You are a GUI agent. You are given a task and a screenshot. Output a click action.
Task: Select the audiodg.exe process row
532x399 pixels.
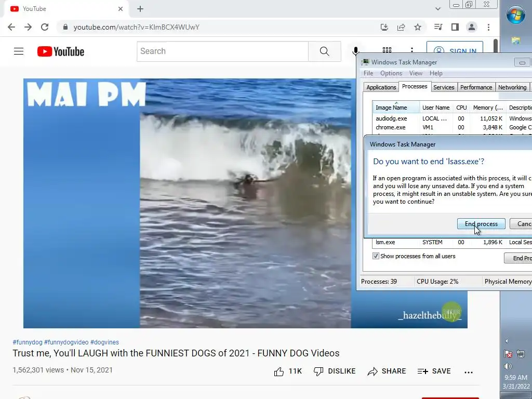tap(453, 118)
